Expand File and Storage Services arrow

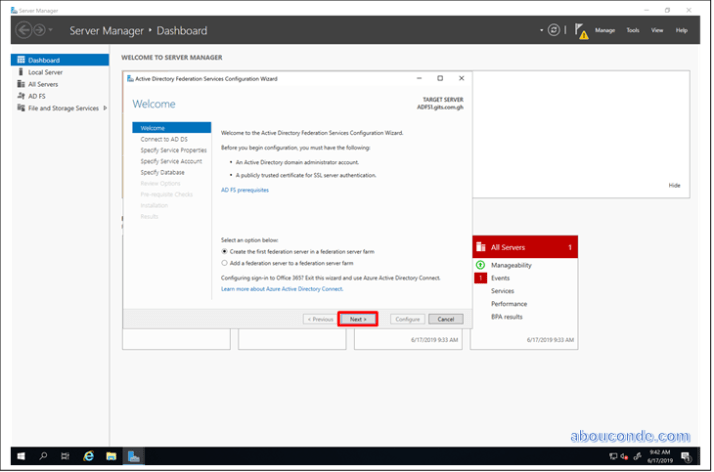[x=103, y=108]
